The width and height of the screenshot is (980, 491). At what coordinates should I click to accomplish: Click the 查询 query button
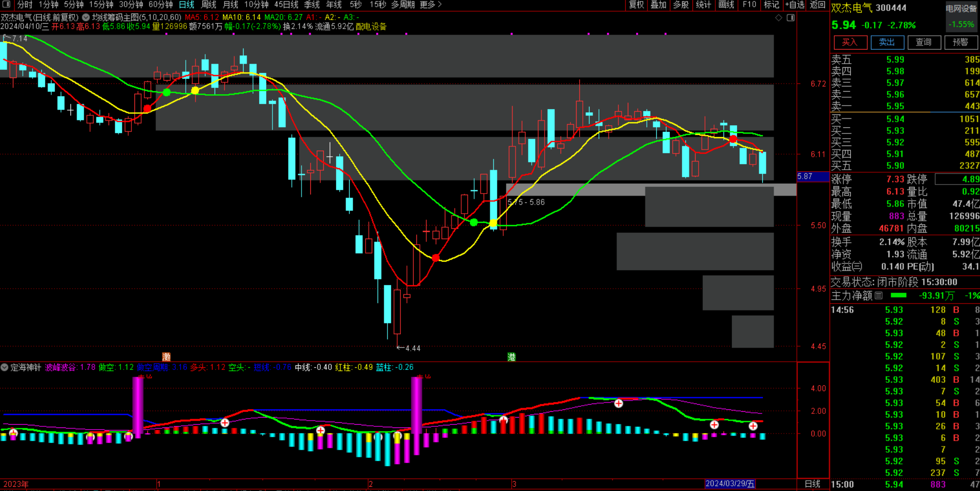pos(924,42)
